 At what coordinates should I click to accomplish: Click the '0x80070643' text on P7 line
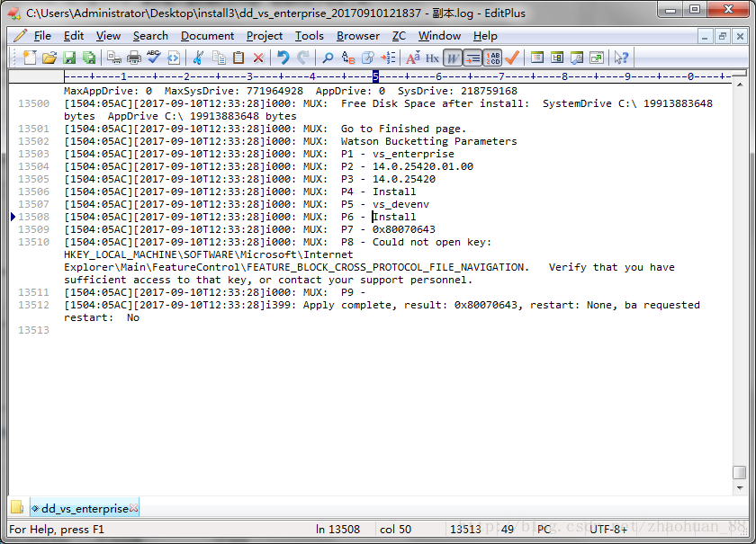[404, 229]
